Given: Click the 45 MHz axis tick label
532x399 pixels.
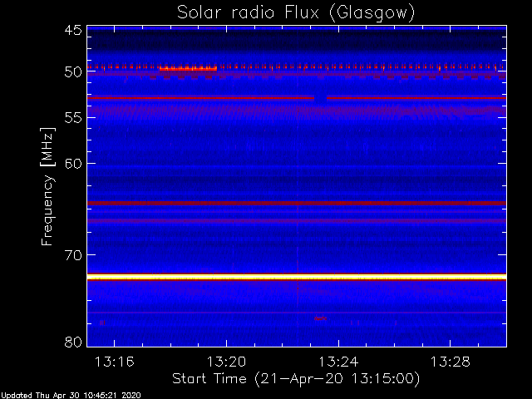Looking at the screenshot, I should pyautogui.click(x=73, y=30).
